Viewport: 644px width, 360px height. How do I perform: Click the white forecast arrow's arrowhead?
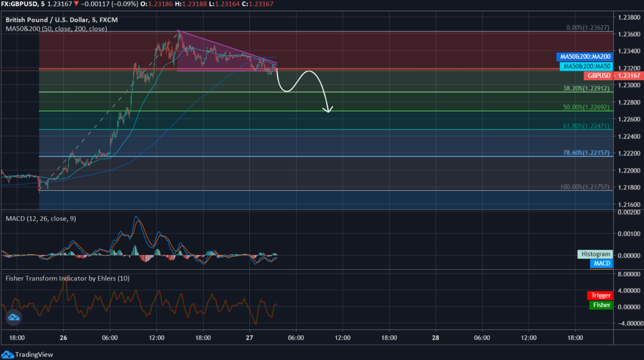pyautogui.click(x=328, y=110)
